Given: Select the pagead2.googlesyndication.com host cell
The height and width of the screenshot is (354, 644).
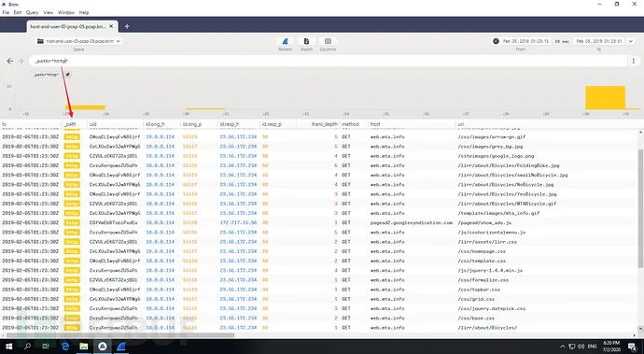Looking at the screenshot, I should click(411, 223).
